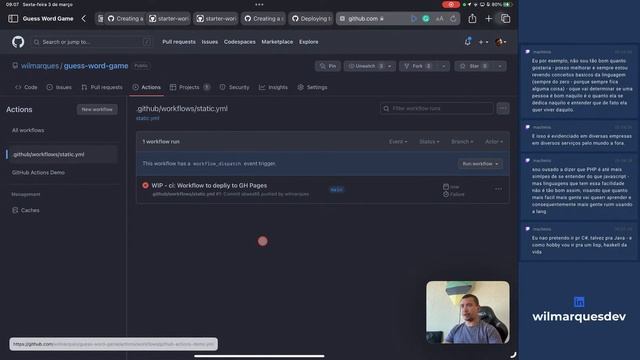
Task: Open the reader text size AA control
Action: [440, 18]
